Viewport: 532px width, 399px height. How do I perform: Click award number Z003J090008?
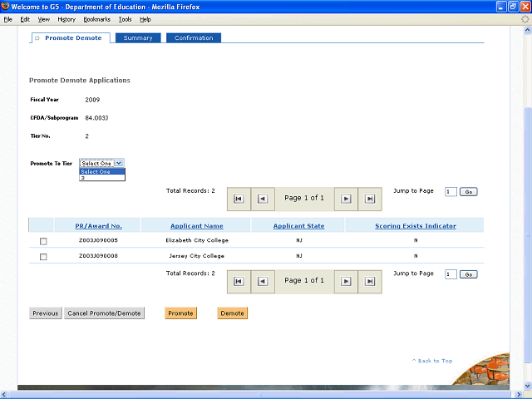pos(98,256)
